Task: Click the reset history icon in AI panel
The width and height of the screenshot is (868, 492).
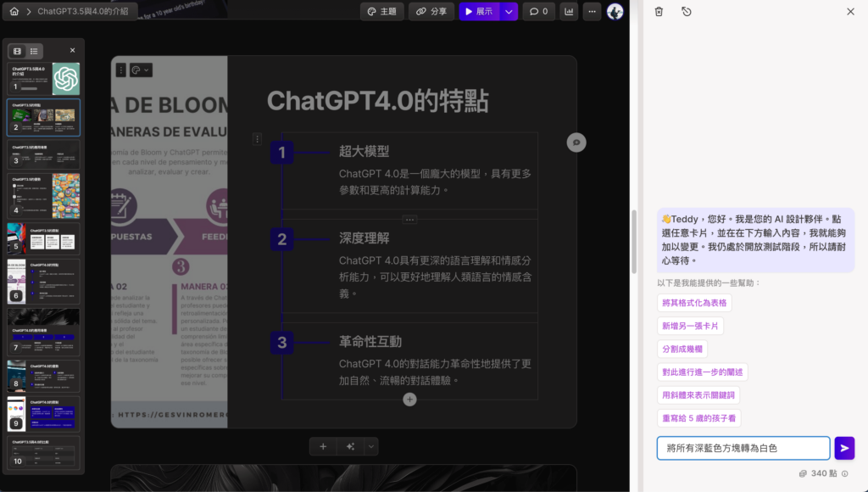Action: point(687,12)
